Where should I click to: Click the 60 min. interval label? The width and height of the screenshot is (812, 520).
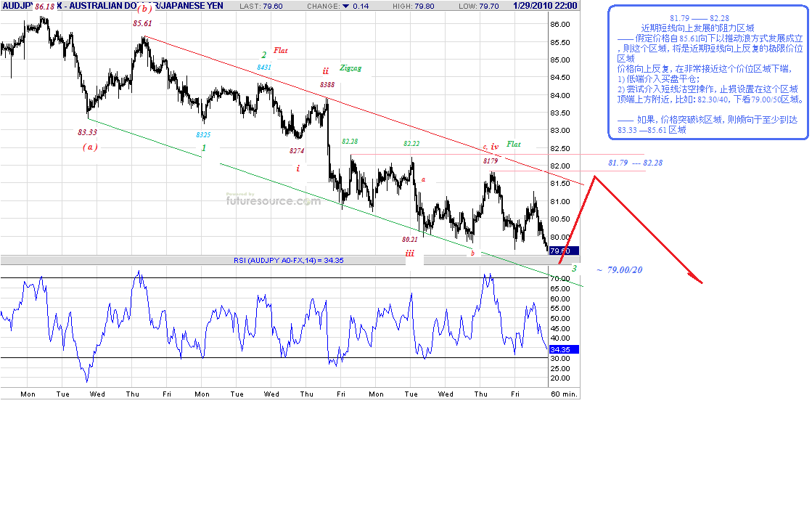click(564, 394)
